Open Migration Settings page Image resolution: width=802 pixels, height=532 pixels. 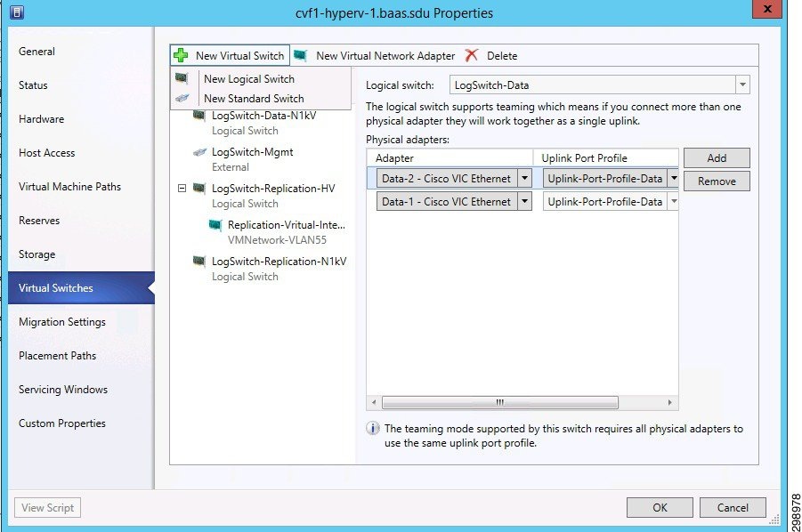click(62, 322)
